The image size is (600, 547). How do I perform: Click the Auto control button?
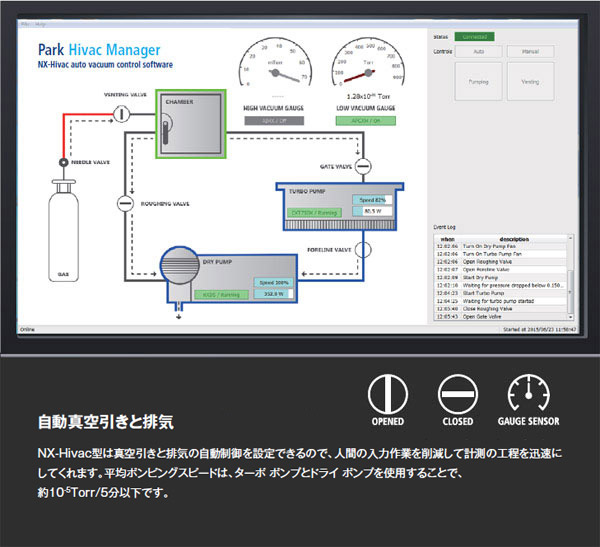click(x=478, y=51)
